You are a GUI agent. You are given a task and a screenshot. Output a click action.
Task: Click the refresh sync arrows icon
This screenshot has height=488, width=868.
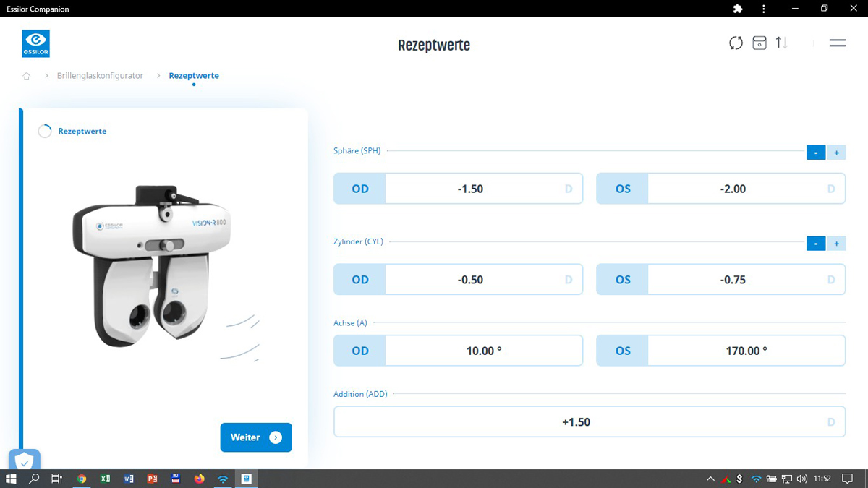tap(736, 43)
